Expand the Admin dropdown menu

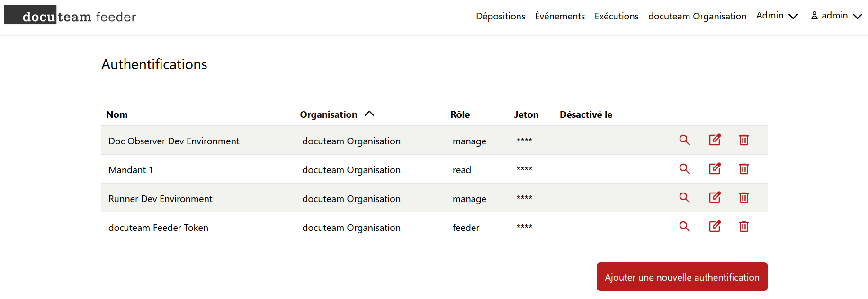[x=777, y=16]
